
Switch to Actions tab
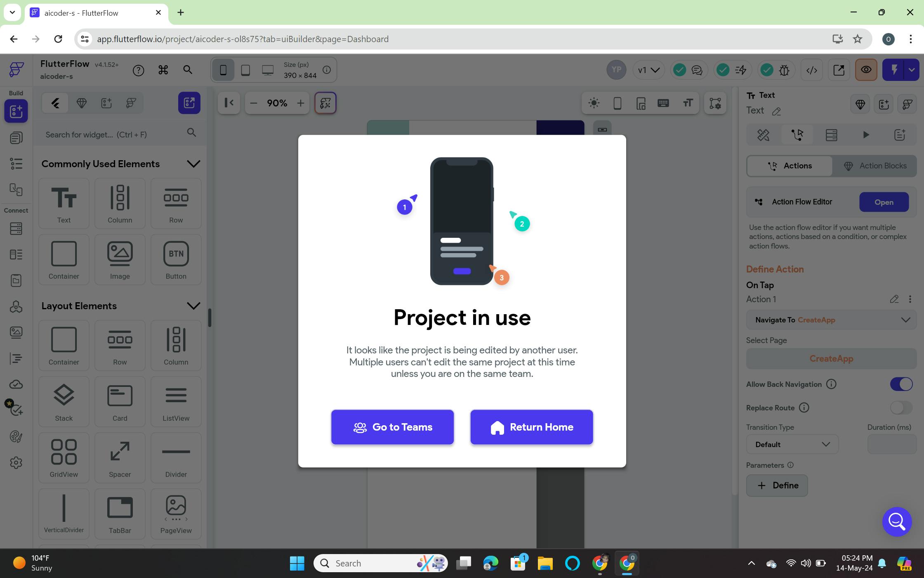[790, 166]
